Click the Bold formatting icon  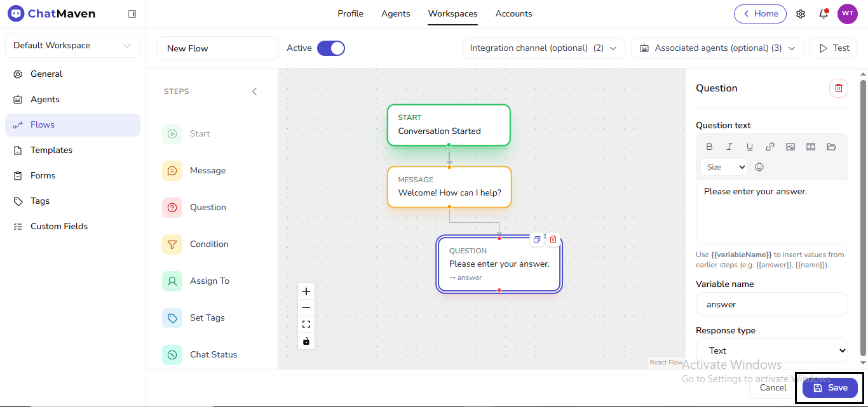(709, 147)
